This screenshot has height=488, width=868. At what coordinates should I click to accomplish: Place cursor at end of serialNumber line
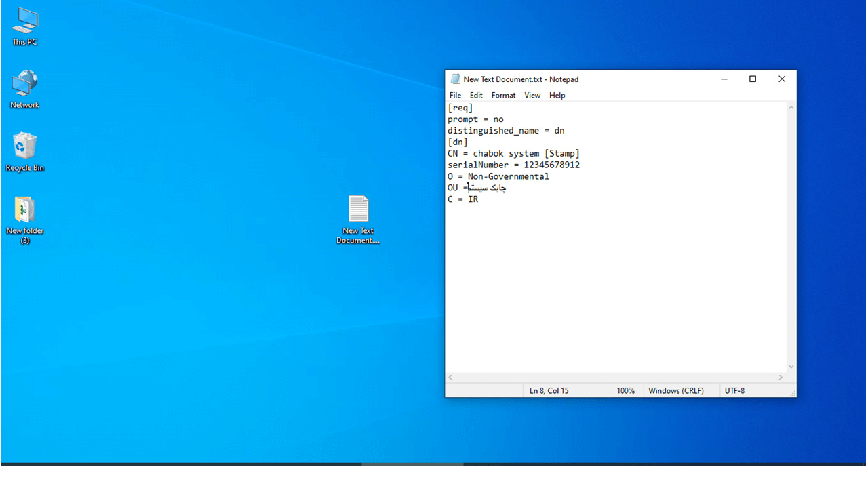580,165
